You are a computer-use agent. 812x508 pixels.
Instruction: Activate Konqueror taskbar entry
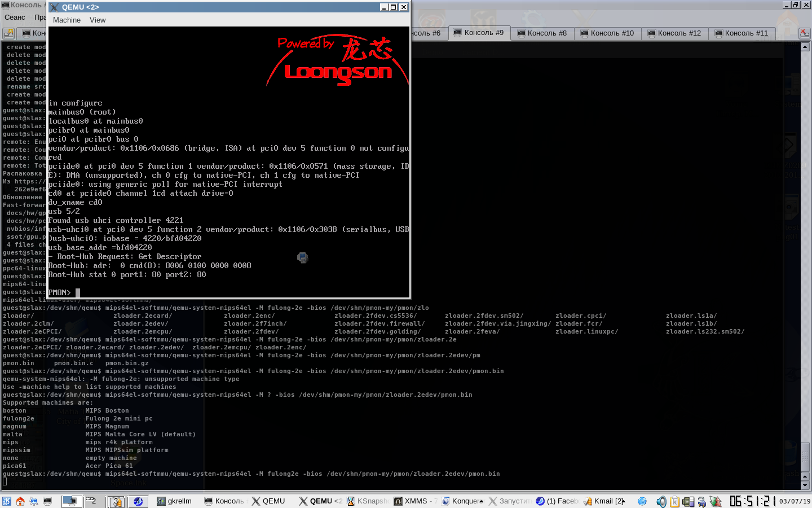click(x=462, y=501)
